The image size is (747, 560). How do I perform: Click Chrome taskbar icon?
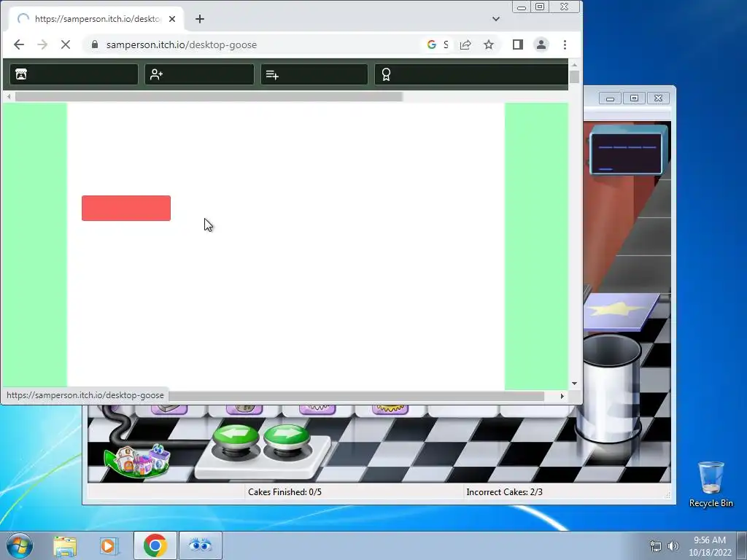[155, 545]
